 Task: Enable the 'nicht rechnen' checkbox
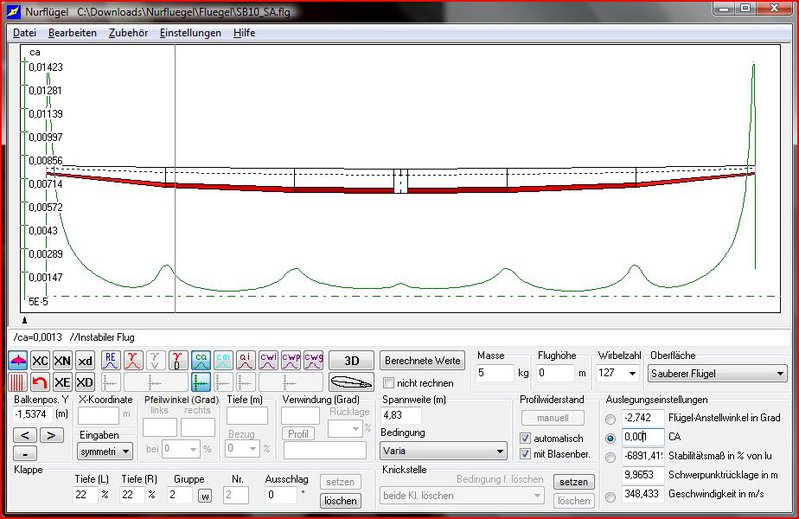click(390, 383)
